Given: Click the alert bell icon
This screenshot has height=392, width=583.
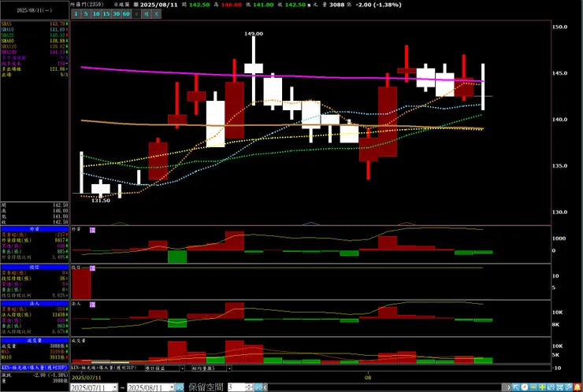Looking at the screenshot, I should pyautogui.click(x=577, y=387).
